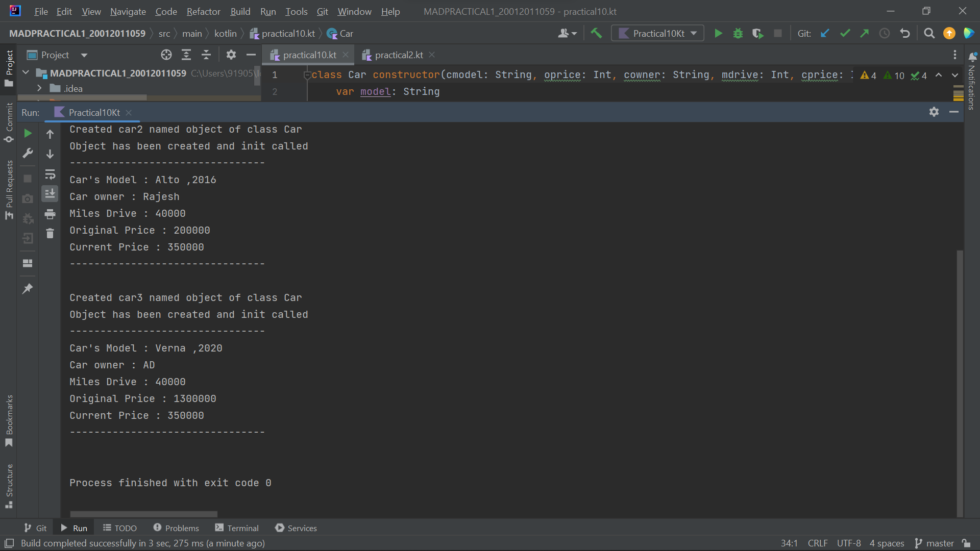
Task: Open Search Everywhere magnifier
Action: pos(929,33)
